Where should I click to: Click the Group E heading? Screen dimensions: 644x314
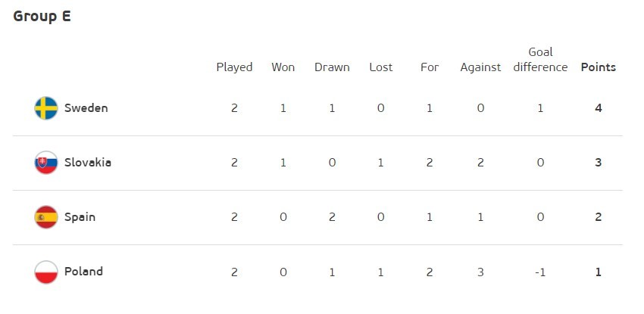42,16
